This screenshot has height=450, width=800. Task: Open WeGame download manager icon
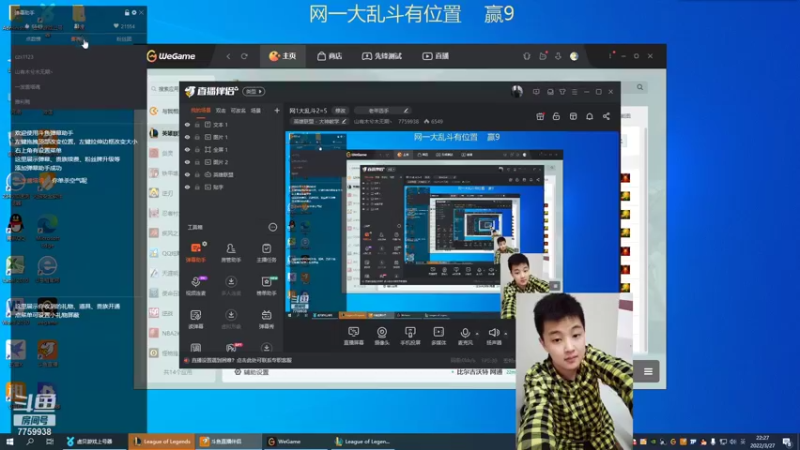point(558,56)
